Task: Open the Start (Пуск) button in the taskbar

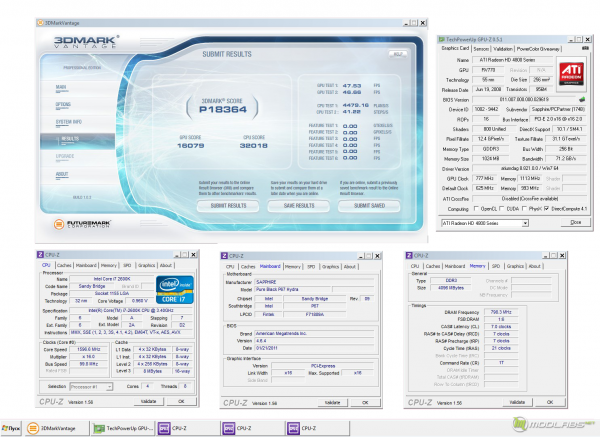Action: point(11,428)
